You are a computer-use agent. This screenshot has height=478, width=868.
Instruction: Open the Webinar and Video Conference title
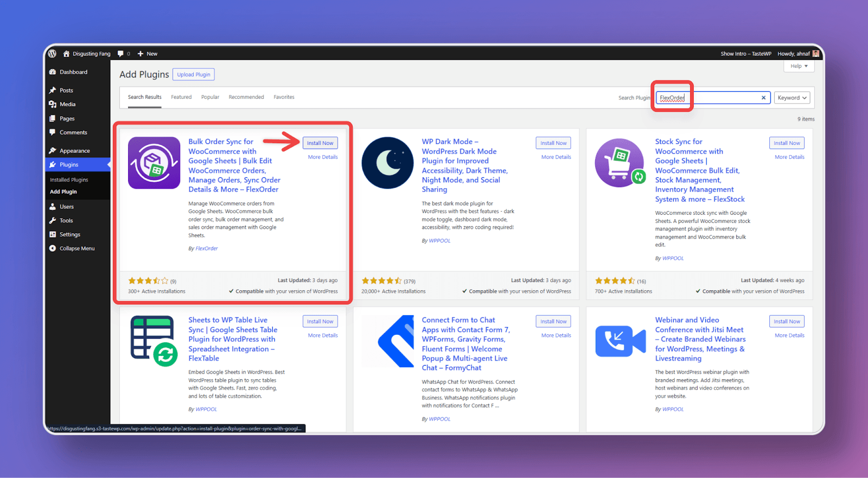coord(700,339)
